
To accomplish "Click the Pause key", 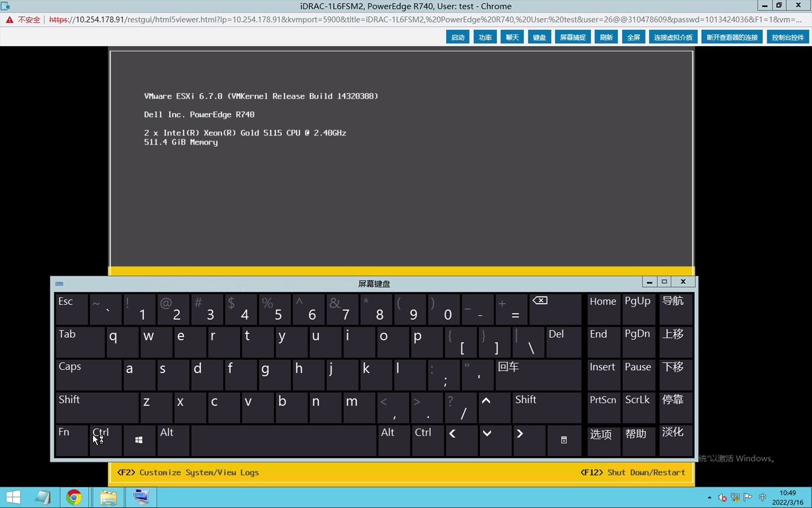I will pyautogui.click(x=639, y=375).
